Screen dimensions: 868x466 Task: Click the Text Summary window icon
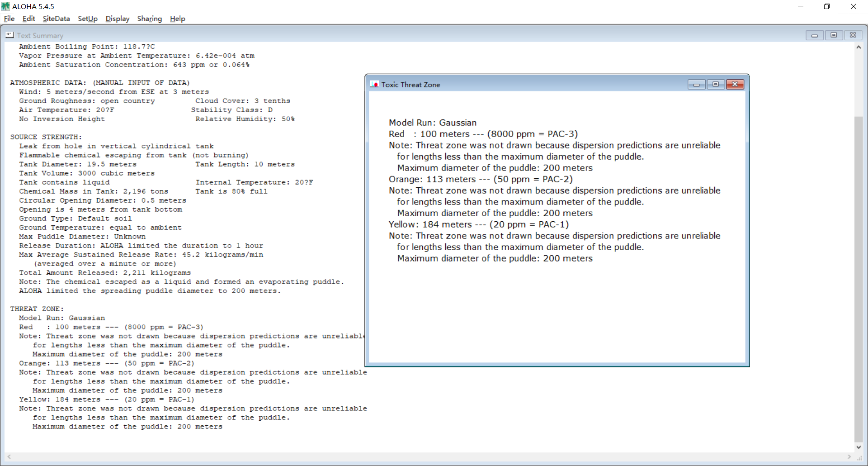tap(9, 35)
